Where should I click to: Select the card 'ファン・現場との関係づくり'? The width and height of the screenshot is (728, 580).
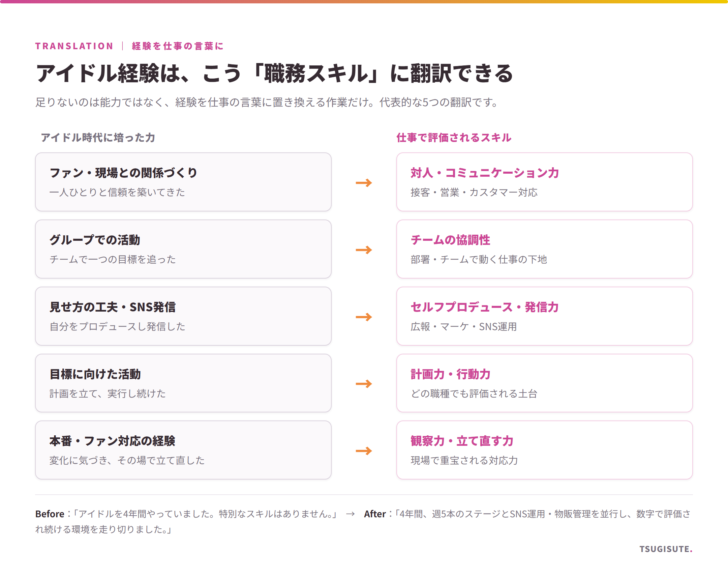coord(183,182)
